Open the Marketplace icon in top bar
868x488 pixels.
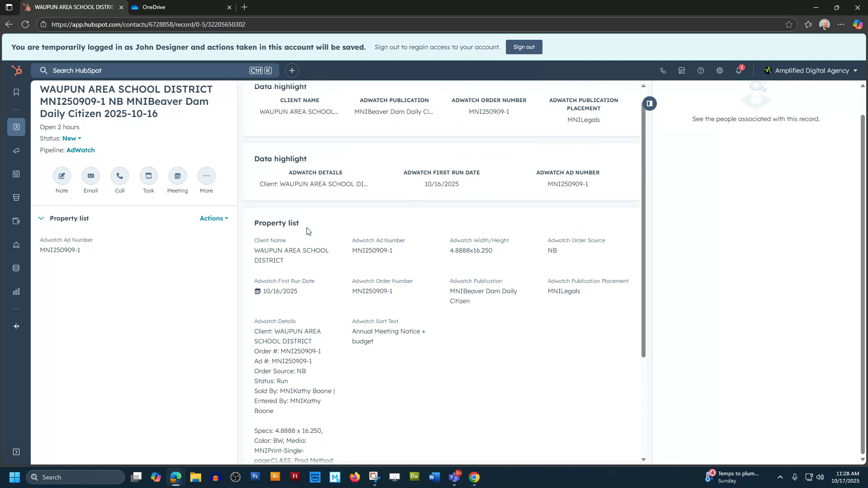tap(681, 70)
